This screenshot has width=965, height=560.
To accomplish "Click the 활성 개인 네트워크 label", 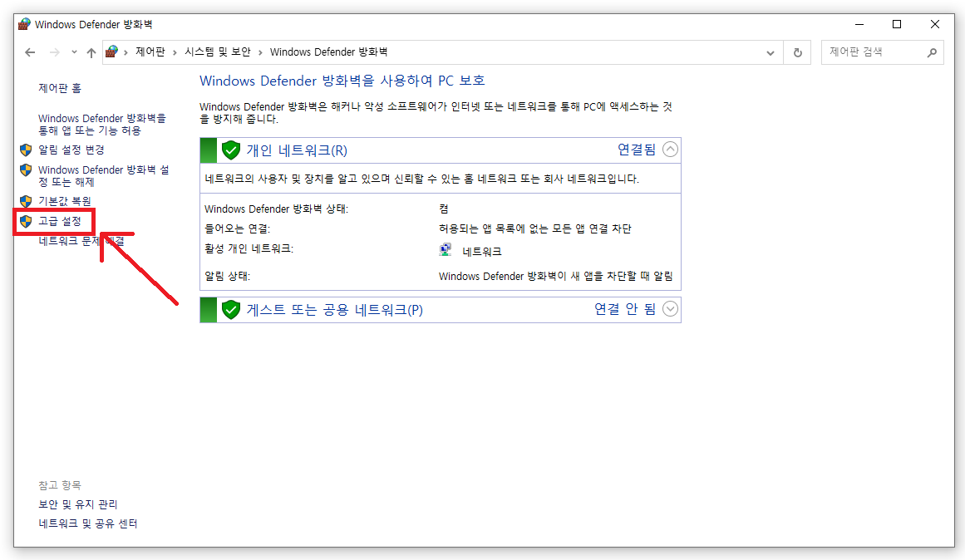I will tap(249, 248).
